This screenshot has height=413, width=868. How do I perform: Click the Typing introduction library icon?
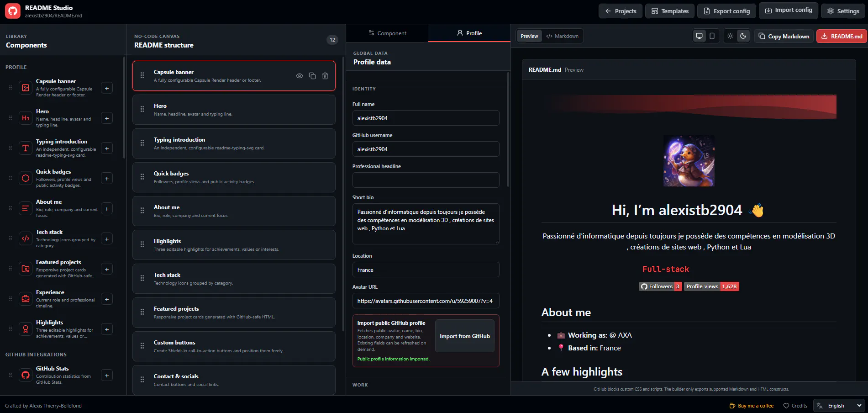click(x=26, y=148)
